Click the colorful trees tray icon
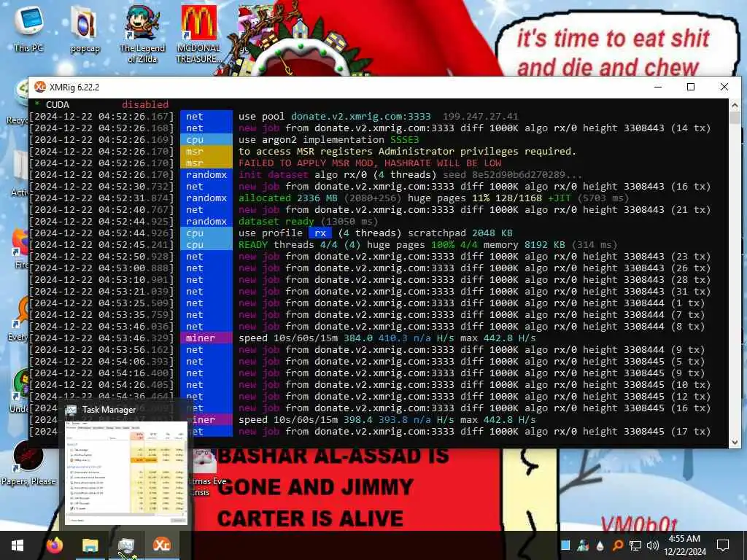Screen dimensions: 747x560 coord(583,545)
